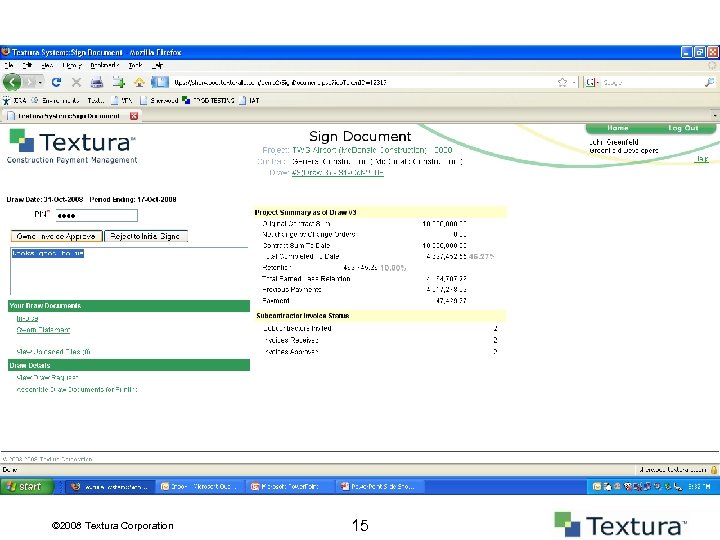Open the Help menu
This screenshot has width=720, height=540.
pos(157,65)
